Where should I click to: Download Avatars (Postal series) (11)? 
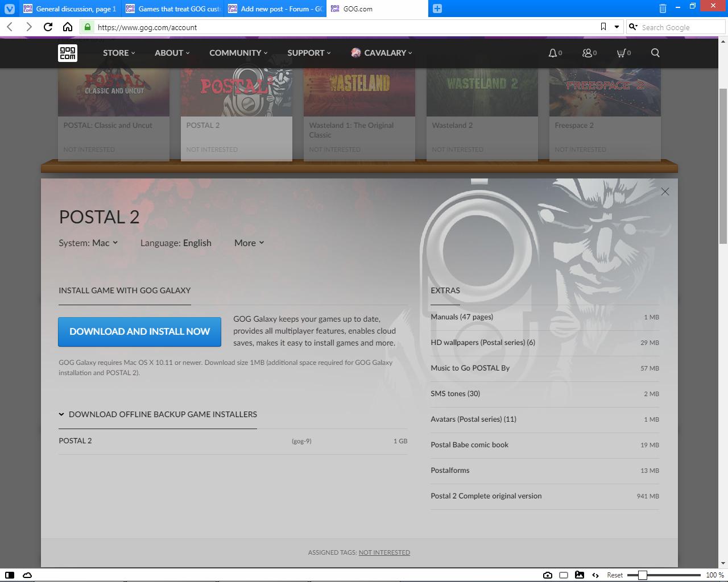pos(545,419)
